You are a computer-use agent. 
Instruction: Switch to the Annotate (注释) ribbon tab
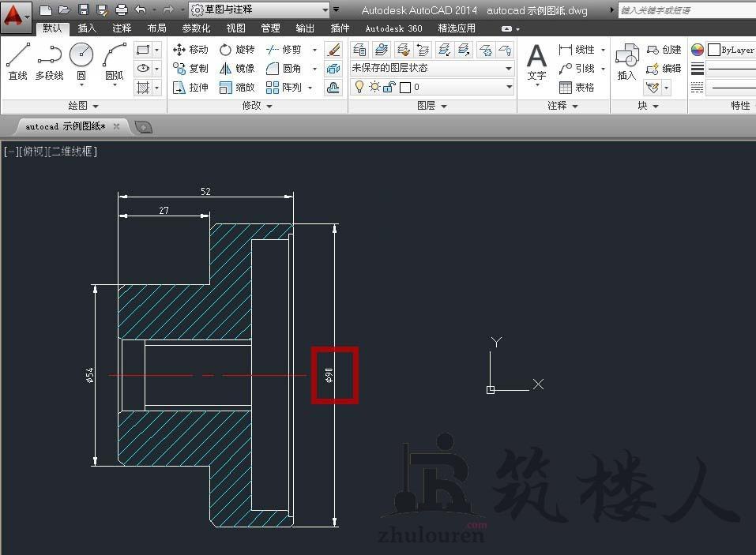(x=122, y=28)
